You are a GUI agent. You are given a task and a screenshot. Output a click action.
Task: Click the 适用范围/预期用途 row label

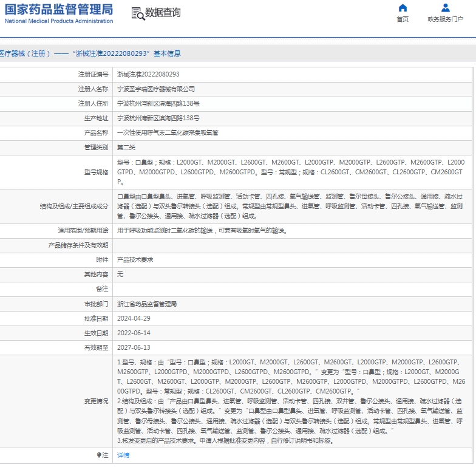click(83, 231)
